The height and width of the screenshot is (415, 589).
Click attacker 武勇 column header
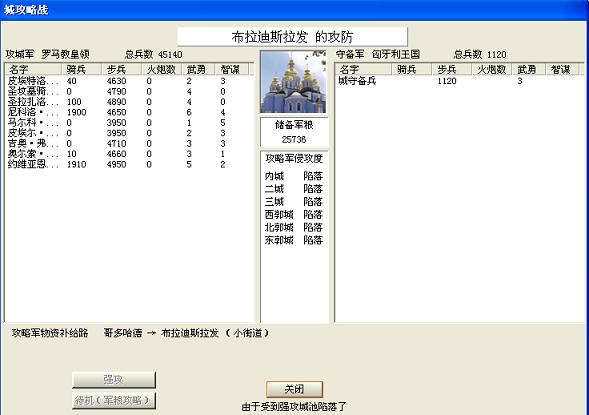(x=198, y=69)
